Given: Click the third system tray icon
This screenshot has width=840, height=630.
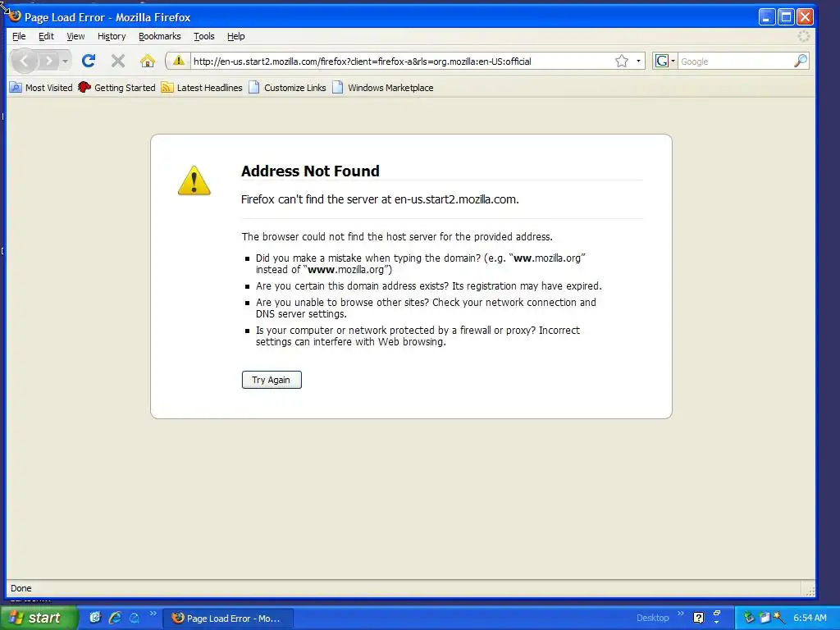Looking at the screenshot, I should 778,618.
